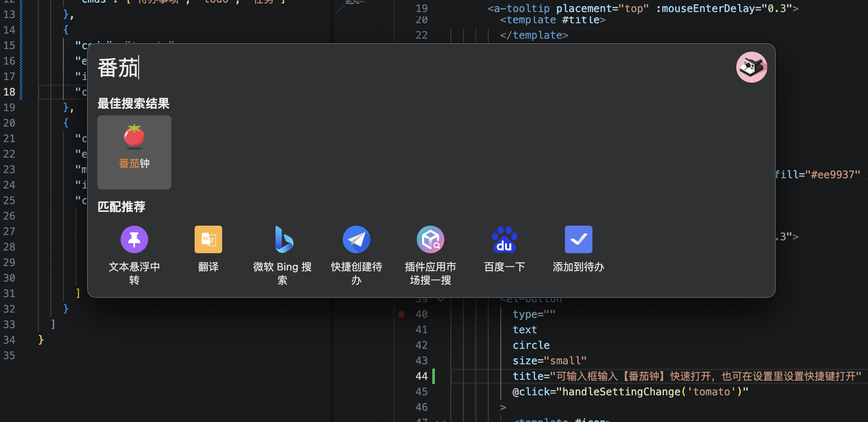
Task: Select line number 44 in right editor
Action: [421, 376]
